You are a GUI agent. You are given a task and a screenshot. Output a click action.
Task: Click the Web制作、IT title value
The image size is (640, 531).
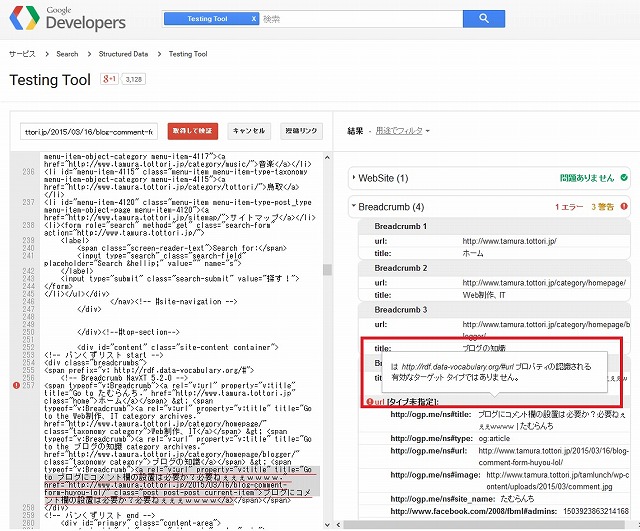484,295
